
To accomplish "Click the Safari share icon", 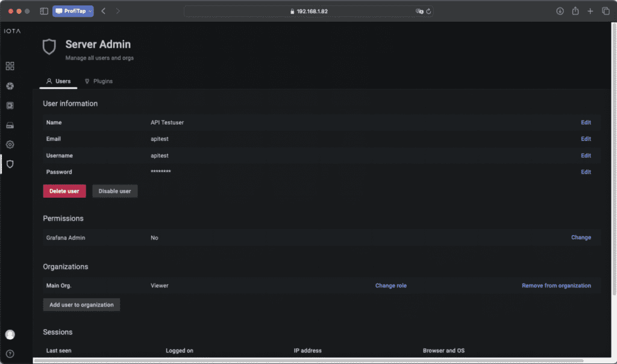I will [575, 11].
